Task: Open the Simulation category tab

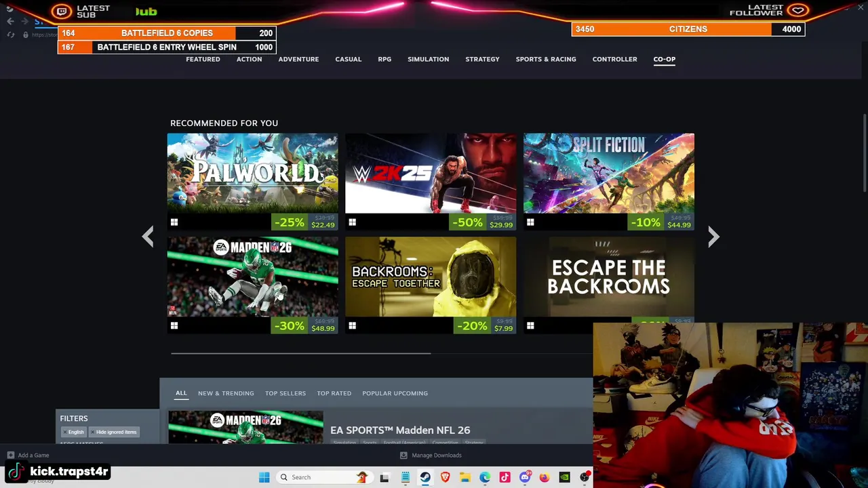Action: click(428, 59)
